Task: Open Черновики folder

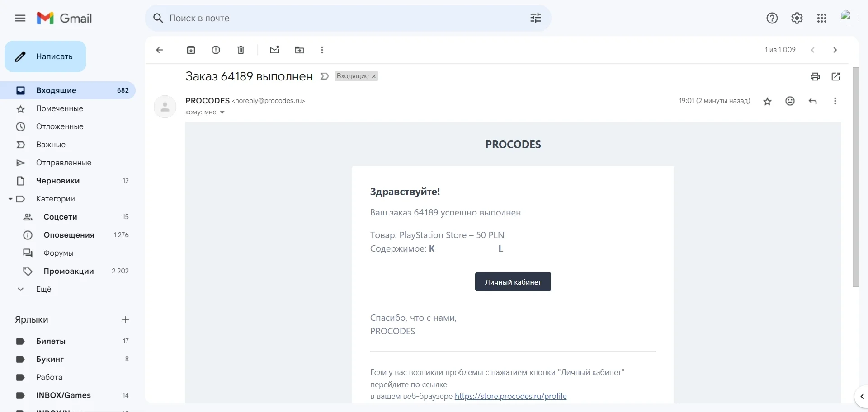Action: point(68,181)
